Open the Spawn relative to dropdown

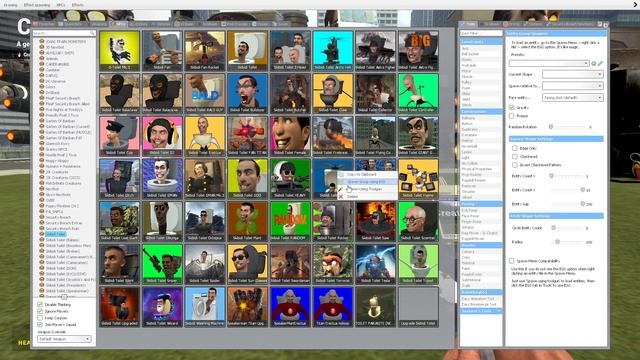click(572, 86)
